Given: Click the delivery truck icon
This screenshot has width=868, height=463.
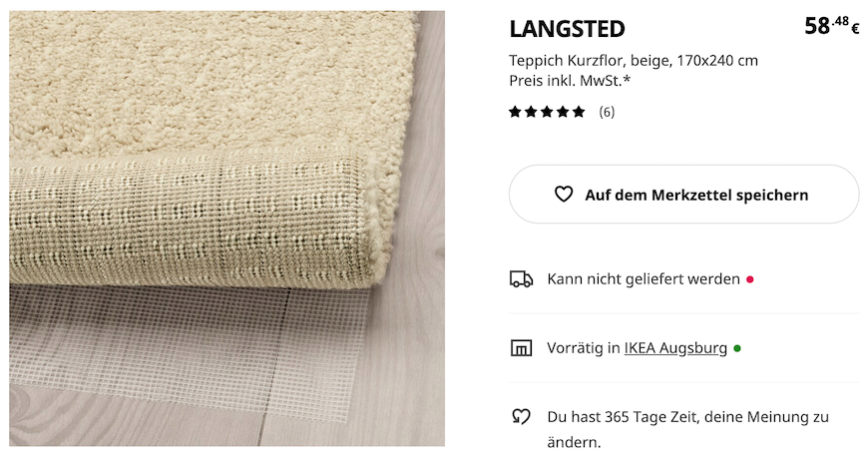Looking at the screenshot, I should (x=521, y=279).
